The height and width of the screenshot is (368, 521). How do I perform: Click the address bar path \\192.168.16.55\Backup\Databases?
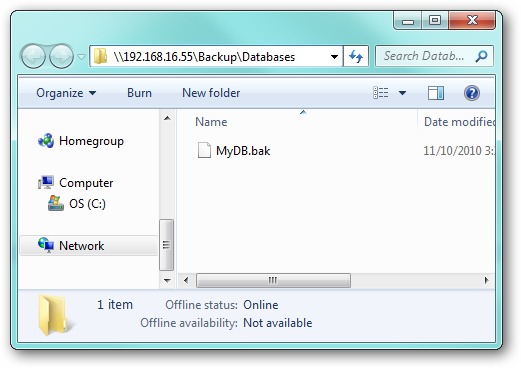204,57
